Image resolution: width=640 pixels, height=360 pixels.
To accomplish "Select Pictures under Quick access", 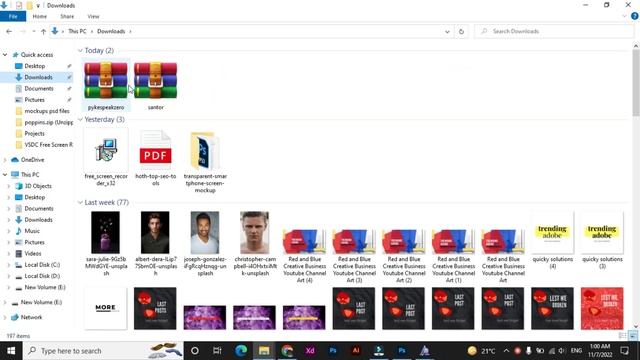I will (x=35, y=100).
